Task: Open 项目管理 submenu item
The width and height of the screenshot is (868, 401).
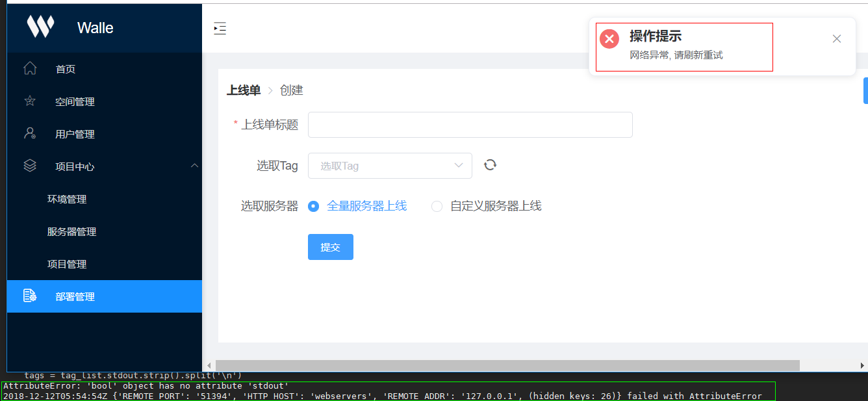Action: coord(105,264)
